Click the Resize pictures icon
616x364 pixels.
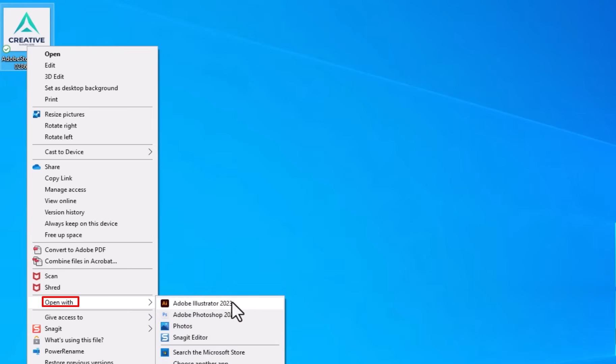36,114
